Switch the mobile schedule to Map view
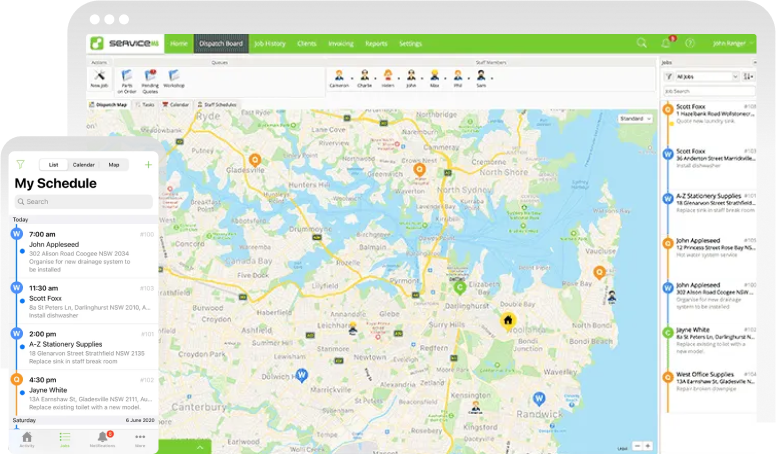The image size is (776, 454). [x=114, y=164]
